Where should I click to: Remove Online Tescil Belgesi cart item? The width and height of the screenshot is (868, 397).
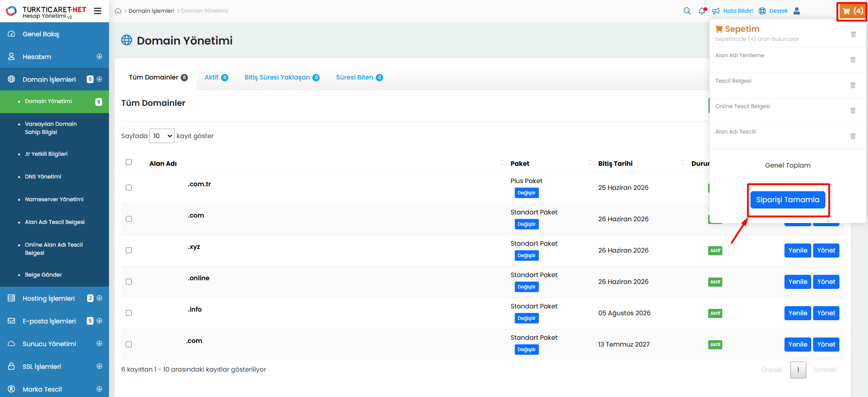[853, 111]
